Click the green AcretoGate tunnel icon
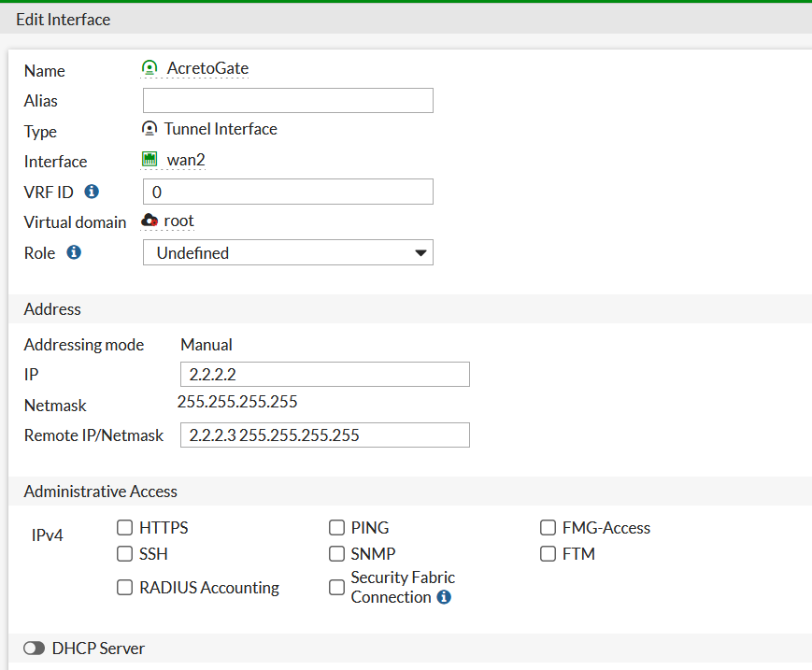The width and height of the screenshot is (812, 670). coord(150,68)
